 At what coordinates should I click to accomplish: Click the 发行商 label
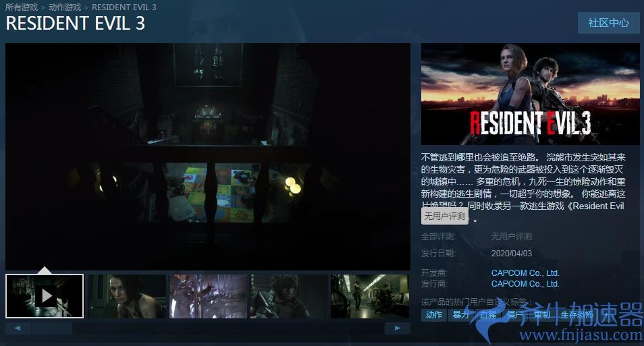coord(434,284)
